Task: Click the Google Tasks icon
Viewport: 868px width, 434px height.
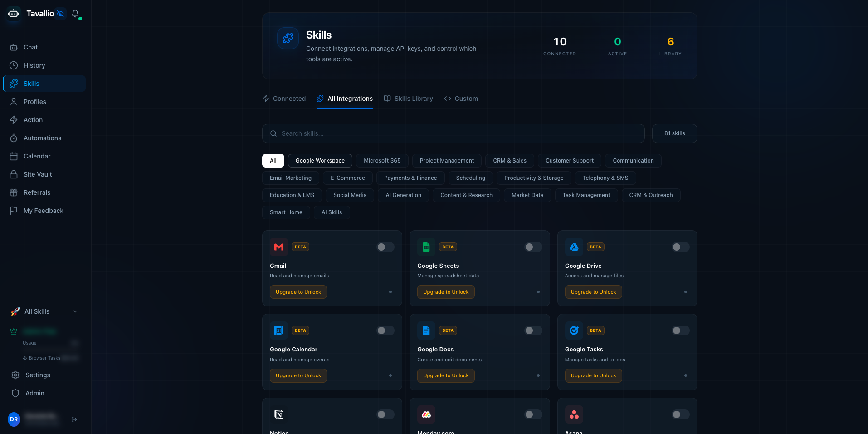Action: (x=574, y=330)
